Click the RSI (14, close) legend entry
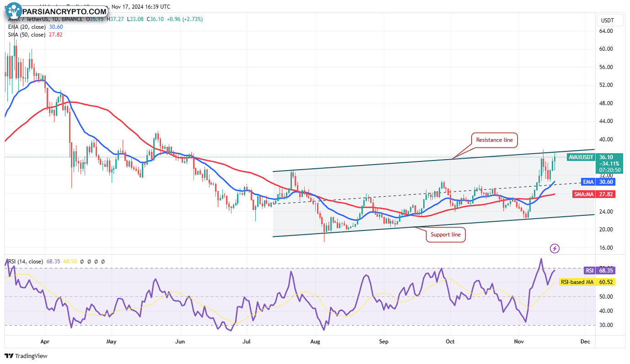The height and width of the screenshot is (364, 630). pyautogui.click(x=25, y=262)
